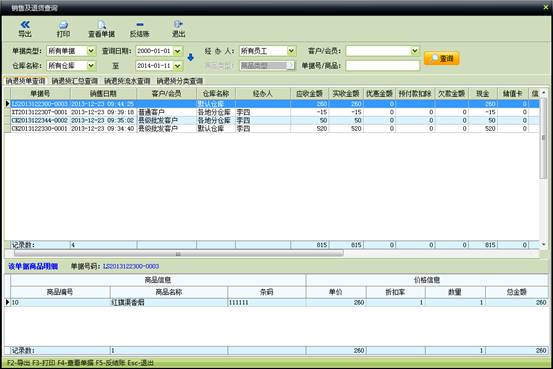Switch to 销退货汇总查询 tab
The height and width of the screenshot is (369, 553).
[75, 81]
